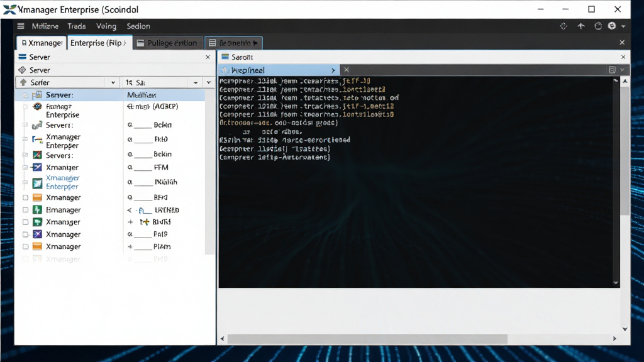Select the Xmanager tab

42,43
